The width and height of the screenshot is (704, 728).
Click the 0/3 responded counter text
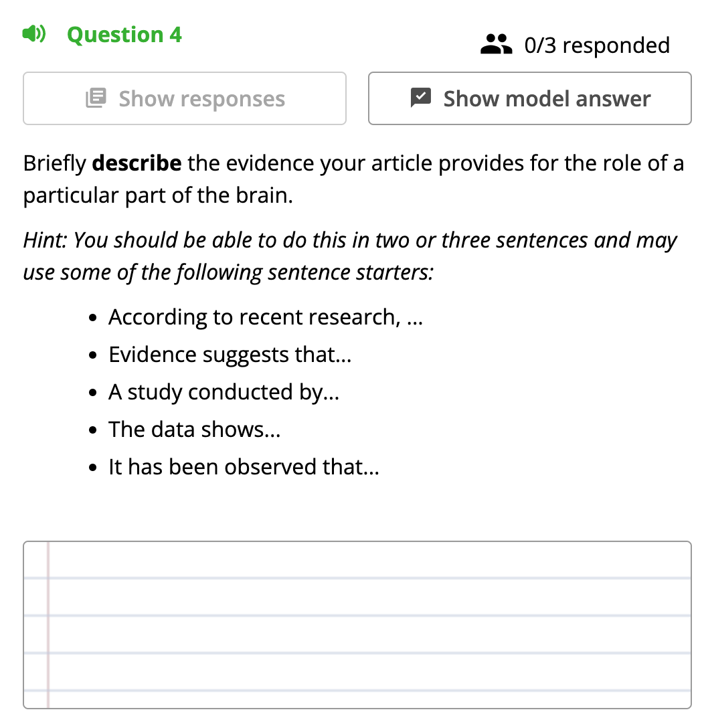(597, 45)
